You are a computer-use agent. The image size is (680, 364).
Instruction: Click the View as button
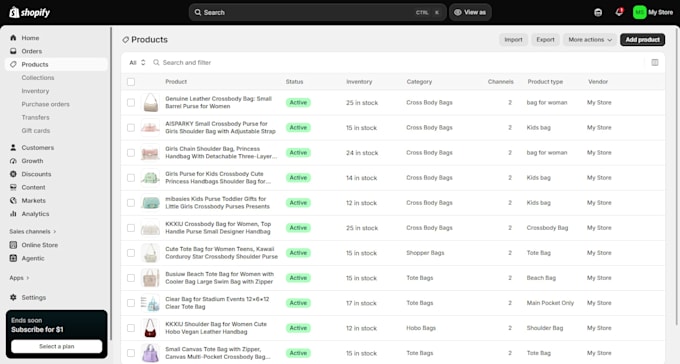[470, 13]
